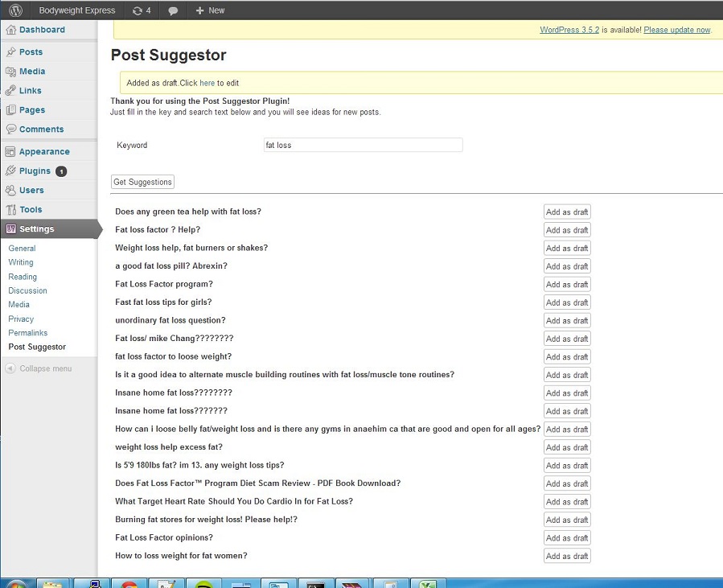Click the Please update now link
The width and height of the screenshot is (723, 588).
coord(677,30)
